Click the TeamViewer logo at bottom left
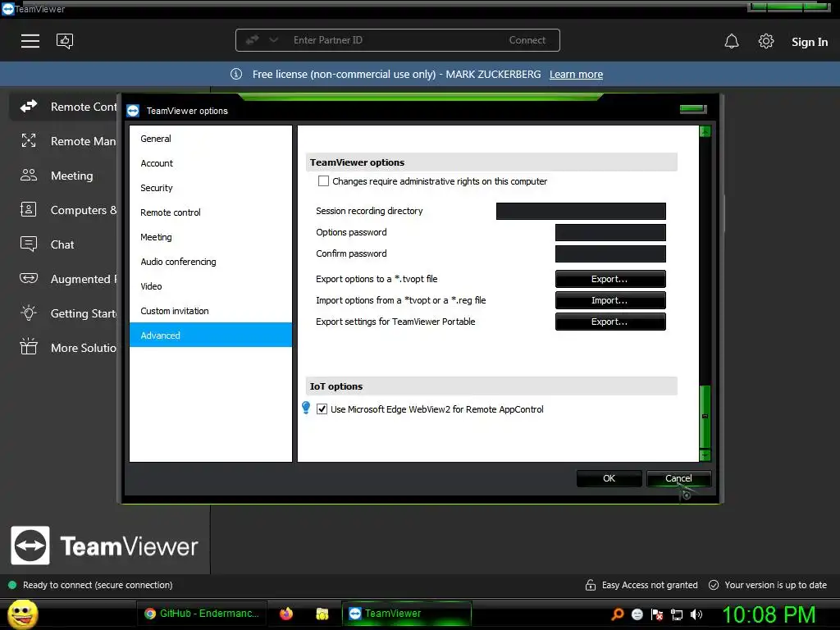840x630 pixels. tap(104, 546)
